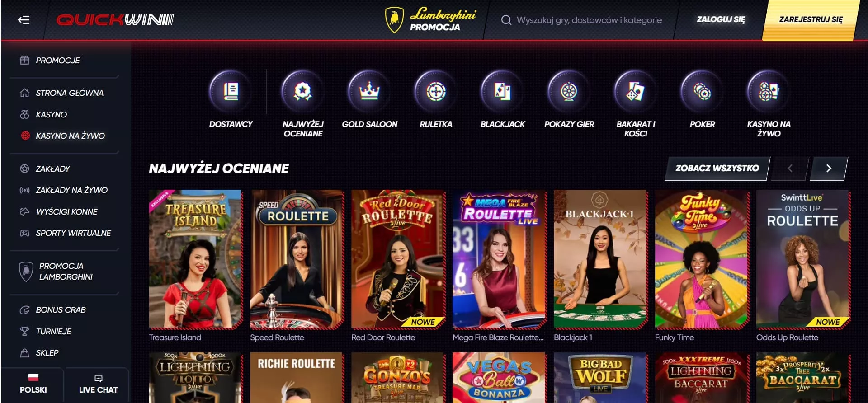
Task: Open the Funky Time game thumbnail
Action: (x=702, y=259)
